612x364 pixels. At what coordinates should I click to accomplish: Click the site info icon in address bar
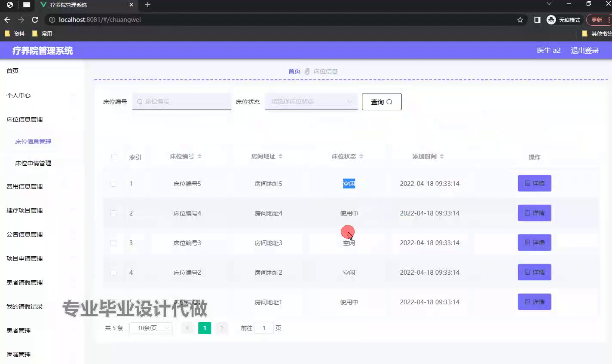click(52, 20)
